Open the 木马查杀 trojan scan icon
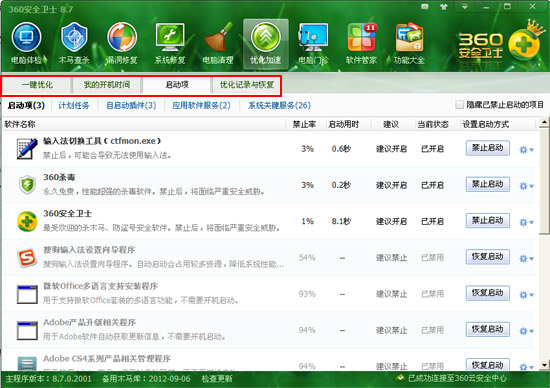550x388 pixels. [x=74, y=43]
